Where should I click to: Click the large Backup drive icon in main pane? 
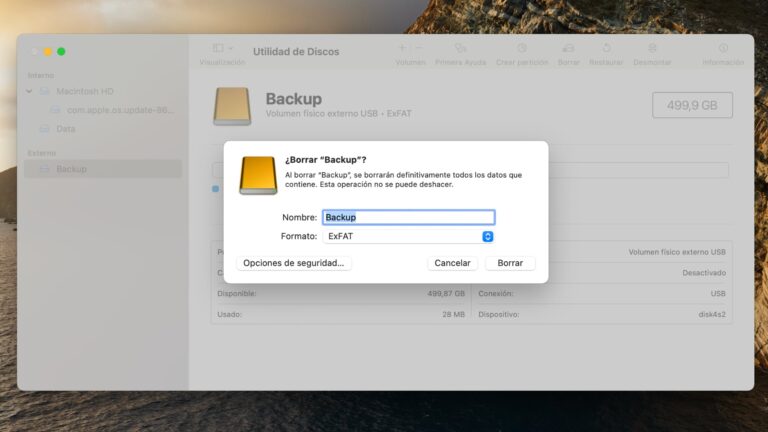232,106
